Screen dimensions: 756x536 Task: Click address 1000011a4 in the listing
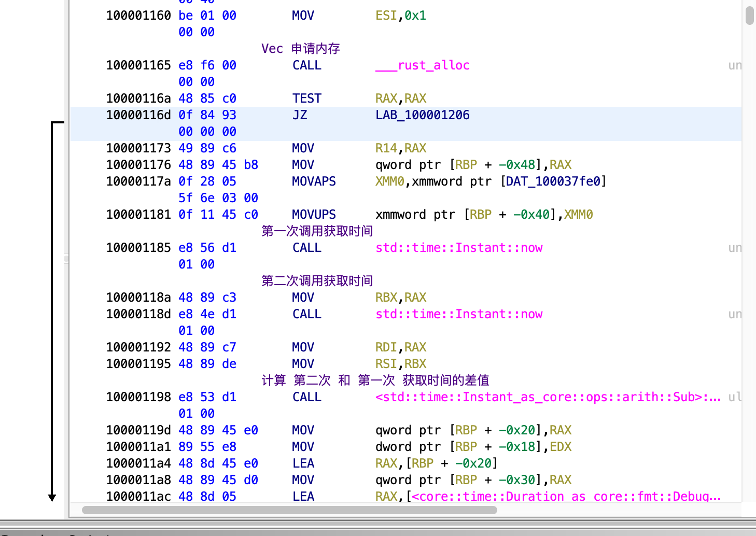pos(138,463)
